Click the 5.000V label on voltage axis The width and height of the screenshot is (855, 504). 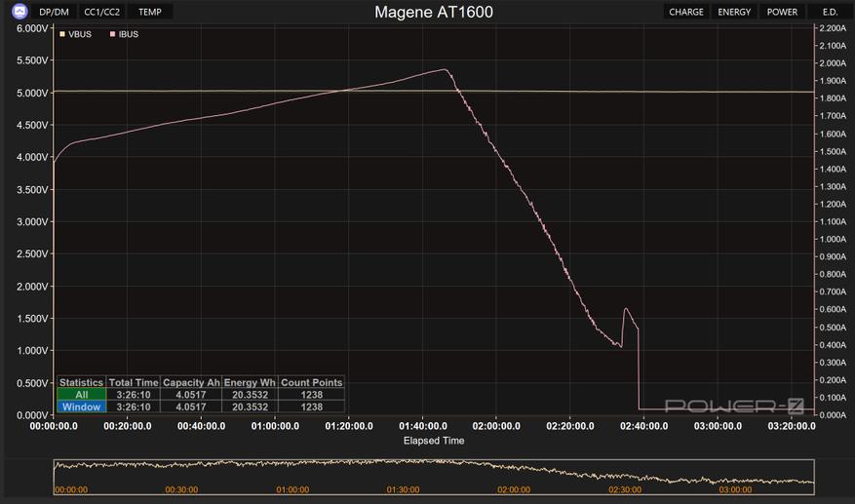tap(33, 93)
